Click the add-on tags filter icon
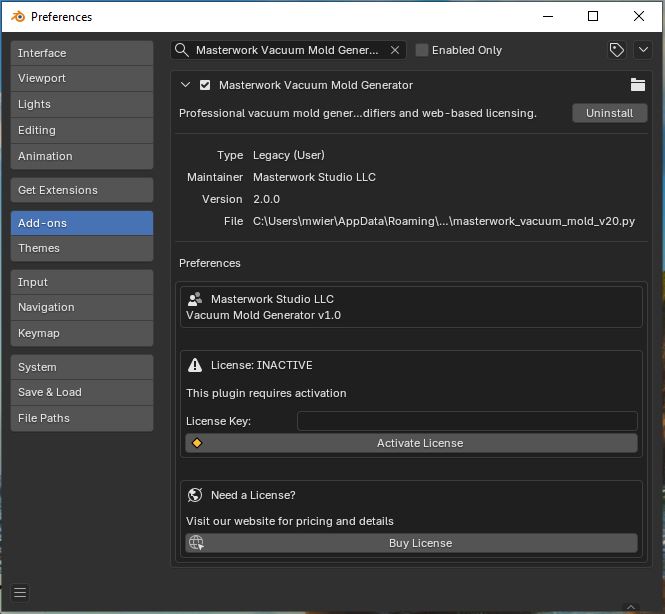The height and width of the screenshot is (614, 665). point(617,50)
